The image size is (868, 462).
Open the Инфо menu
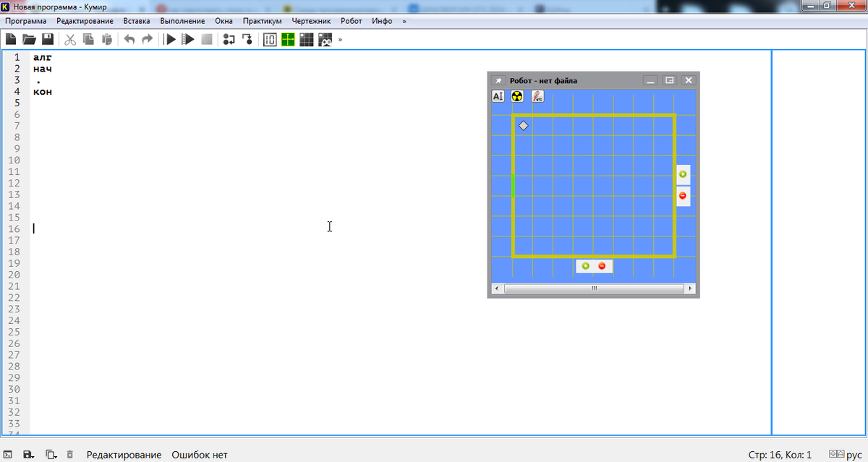point(382,21)
